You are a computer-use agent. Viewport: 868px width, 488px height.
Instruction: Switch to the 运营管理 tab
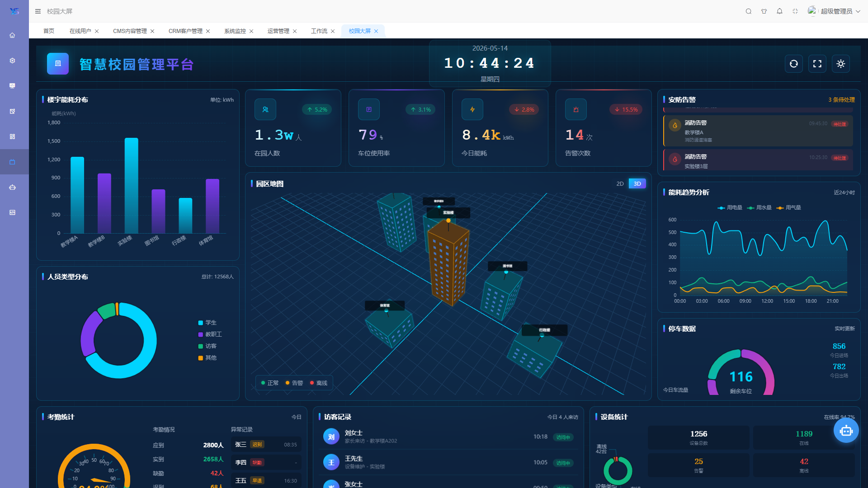tap(278, 31)
